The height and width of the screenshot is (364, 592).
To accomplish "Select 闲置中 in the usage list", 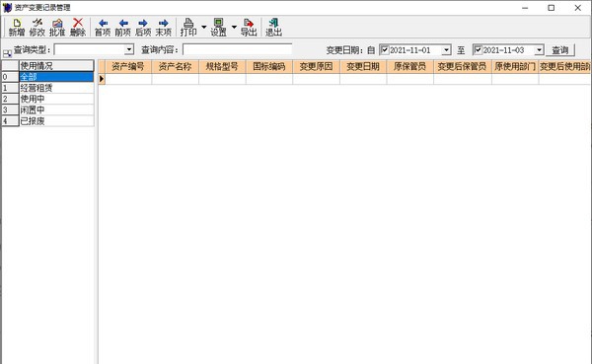I will coord(56,109).
